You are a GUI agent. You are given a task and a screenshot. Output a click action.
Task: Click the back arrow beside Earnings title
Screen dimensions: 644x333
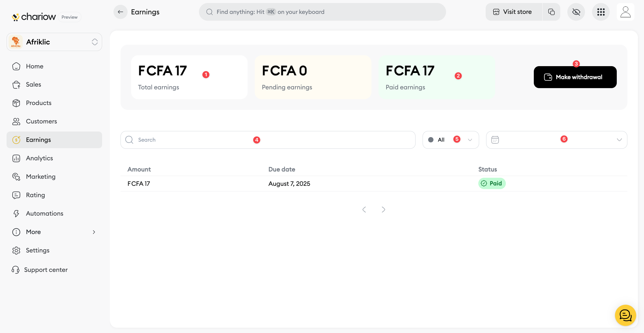tap(120, 12)
